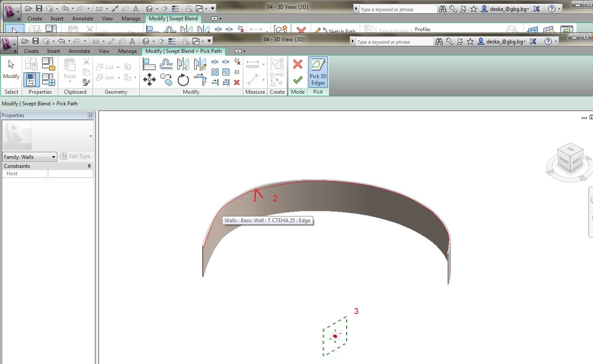
Task: Expand Undo history dropdown in front window
Action: (x=69, y=41)
